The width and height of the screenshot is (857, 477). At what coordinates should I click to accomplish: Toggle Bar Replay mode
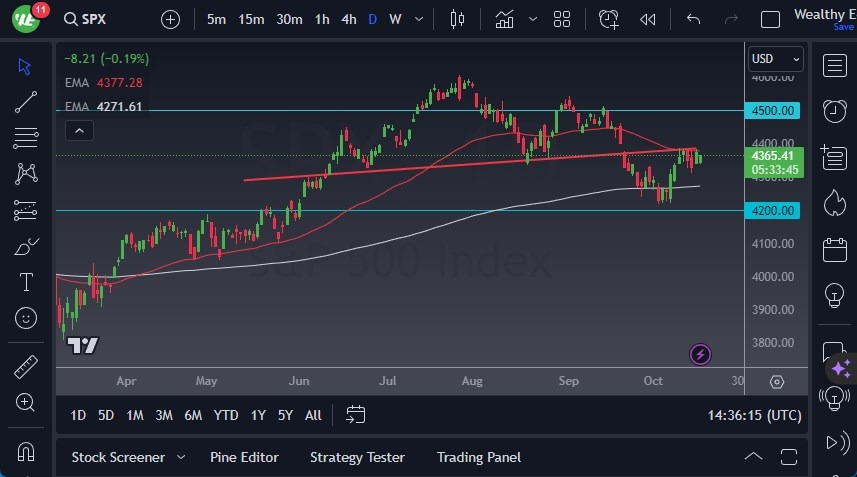coord(648,19)
